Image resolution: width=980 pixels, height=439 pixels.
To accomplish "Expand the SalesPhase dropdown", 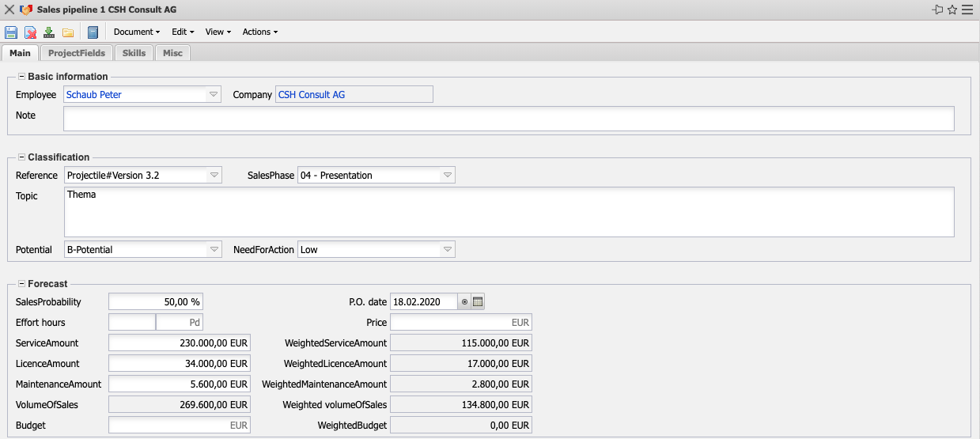I will pyautogui.click(x=447, y=175).
